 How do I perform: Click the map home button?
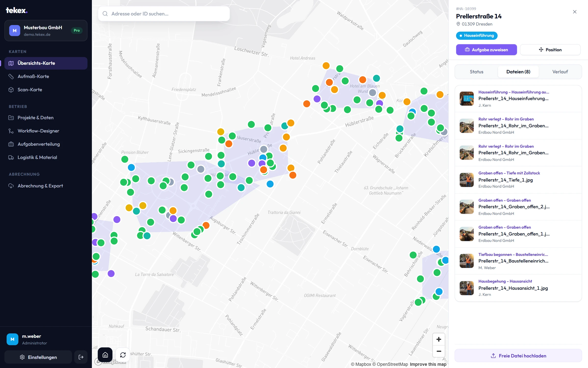[105, 355]
